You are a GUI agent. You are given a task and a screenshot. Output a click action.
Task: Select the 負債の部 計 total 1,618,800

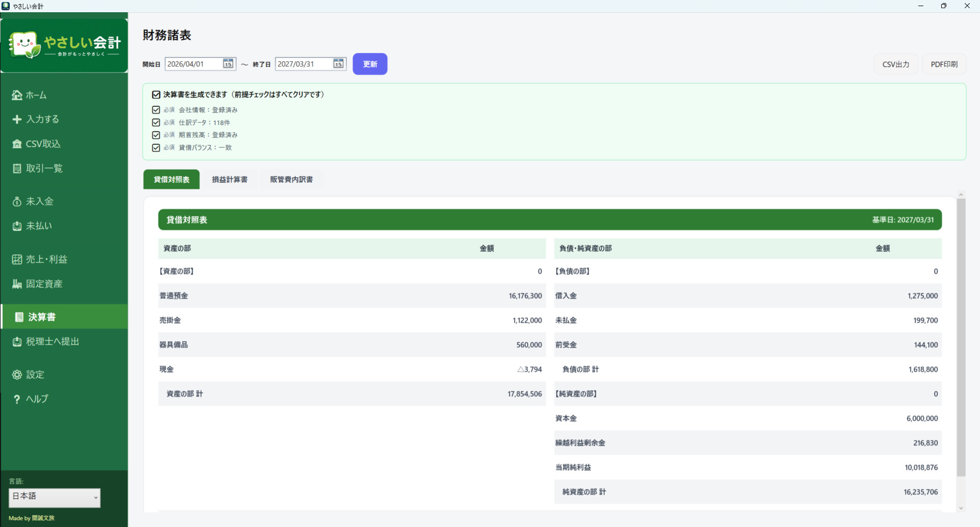tap(923, 370)
